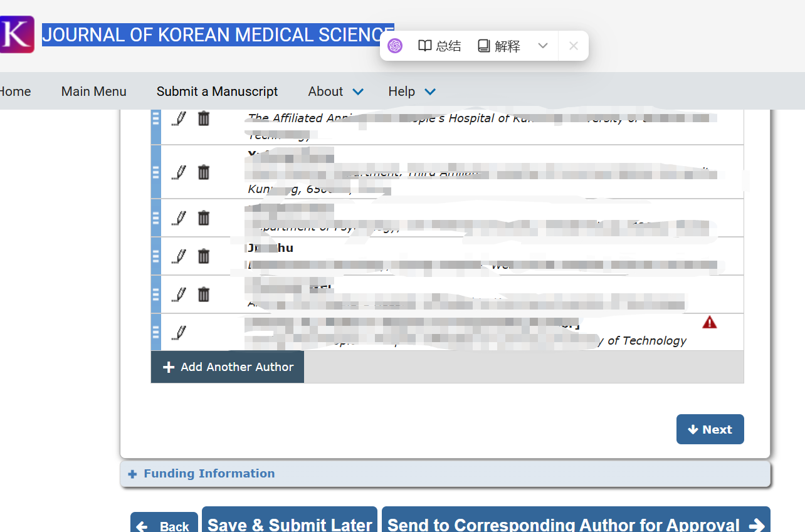Edit the author listed just below the 'hu' author
The height and width of the screenshot is (532, 805).
point(179,295)
